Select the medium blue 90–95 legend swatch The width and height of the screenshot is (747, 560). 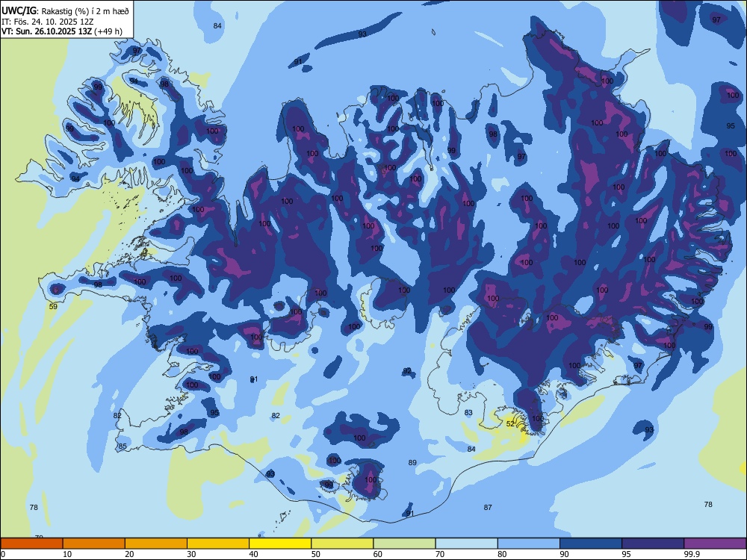point(591,544)
